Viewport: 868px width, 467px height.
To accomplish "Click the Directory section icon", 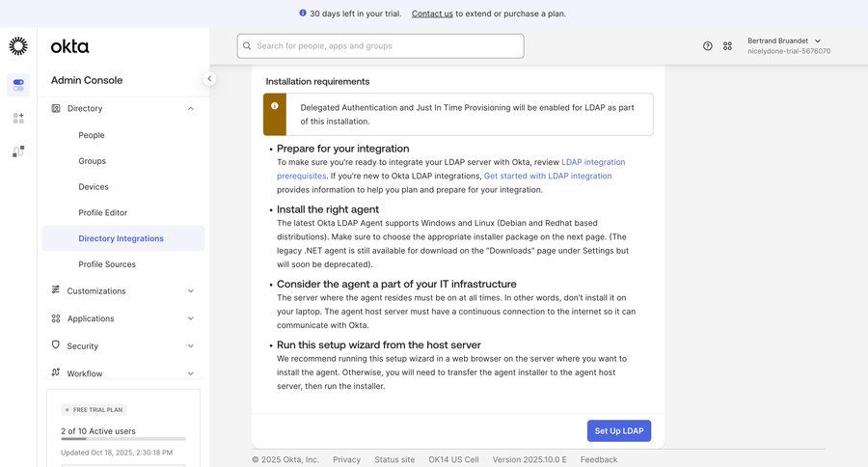I will click(x=56, y=108).
